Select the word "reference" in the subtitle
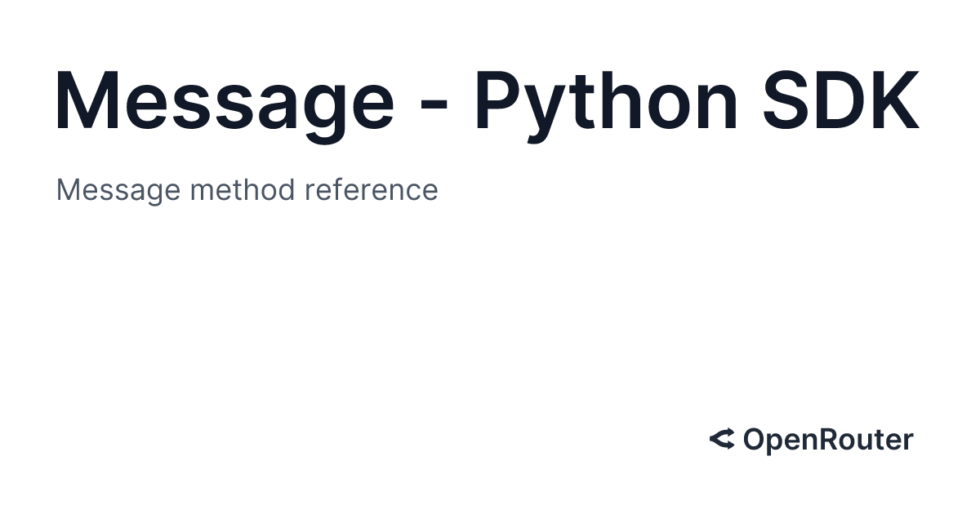The height and width of the screenshot is (514, 980). (x=371, y=190)
